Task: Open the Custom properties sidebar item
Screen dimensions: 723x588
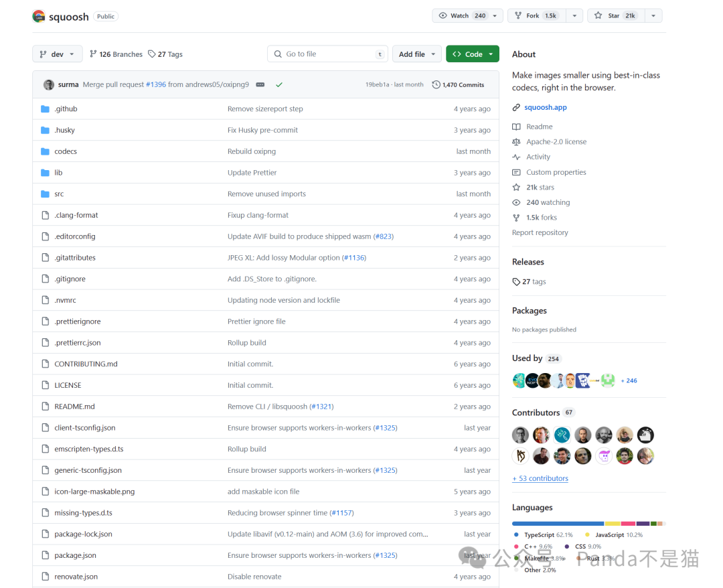Action: (x=556, y=172)
